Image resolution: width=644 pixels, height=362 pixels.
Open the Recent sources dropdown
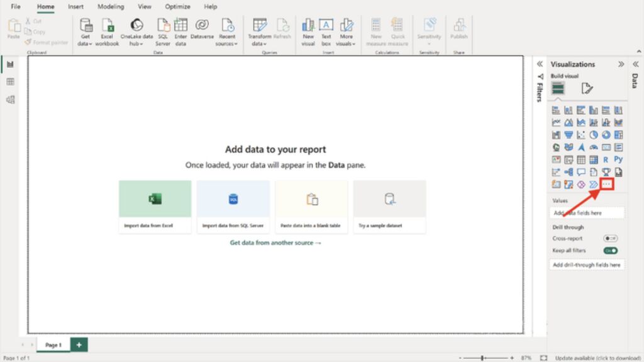(227, 44)
